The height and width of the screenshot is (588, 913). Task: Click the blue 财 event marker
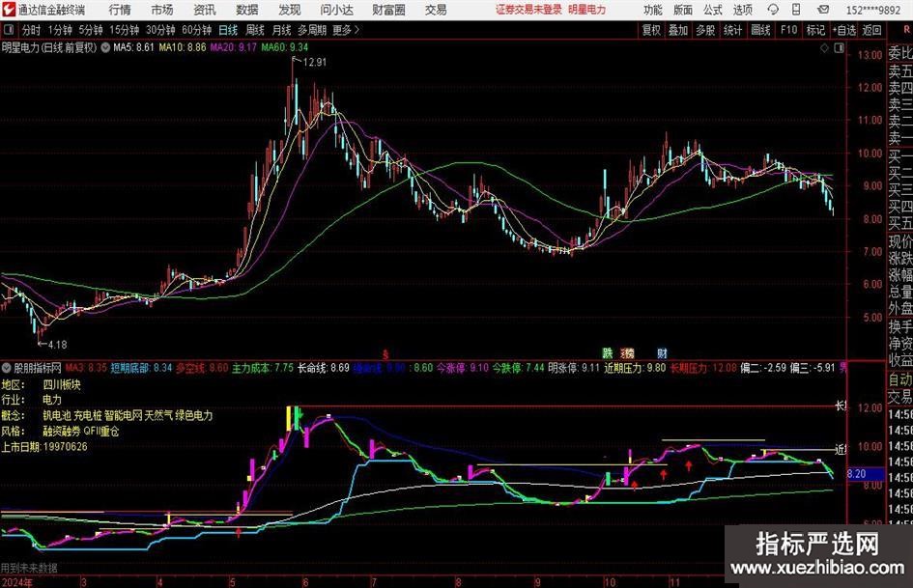662,352
